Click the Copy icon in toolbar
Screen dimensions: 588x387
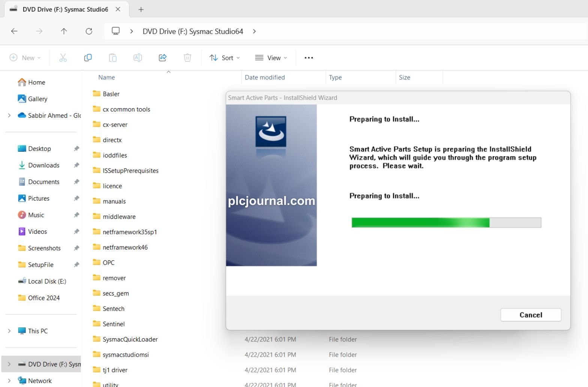click(88, 58)
